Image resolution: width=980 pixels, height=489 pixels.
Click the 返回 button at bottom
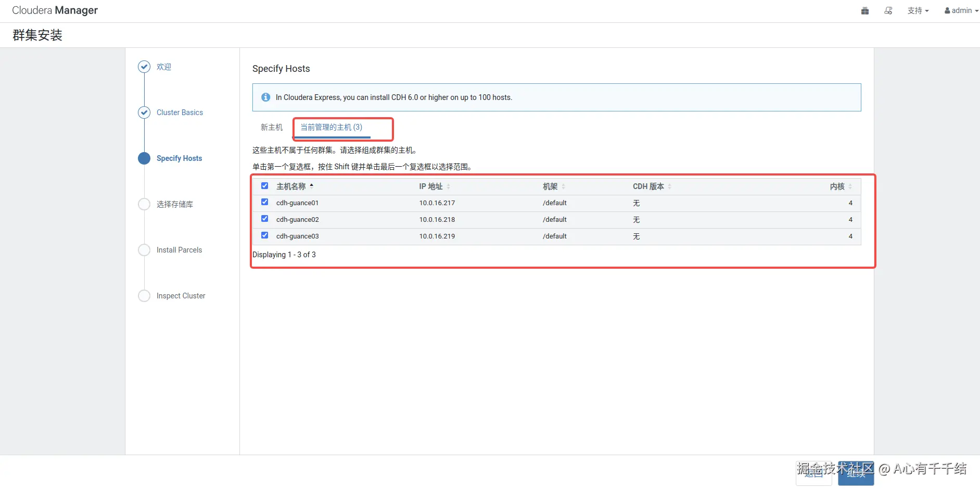[x=814, y=473]
